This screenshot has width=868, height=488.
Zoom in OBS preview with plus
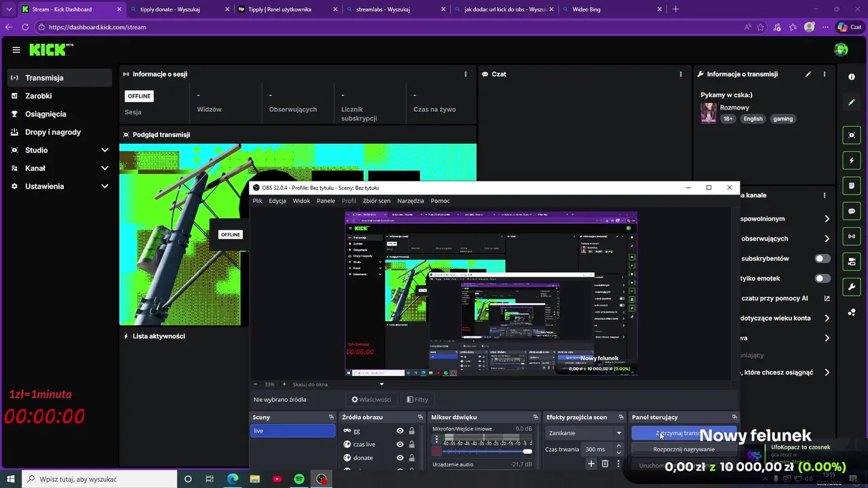284,384
